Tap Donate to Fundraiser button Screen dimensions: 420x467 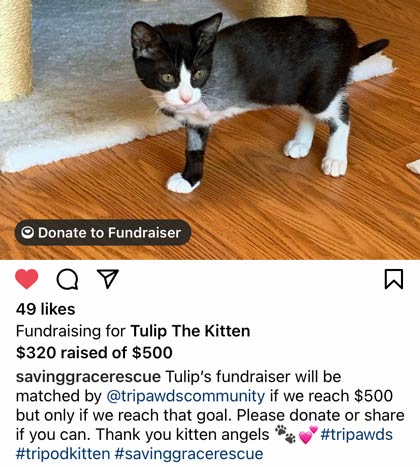point(103,233)
